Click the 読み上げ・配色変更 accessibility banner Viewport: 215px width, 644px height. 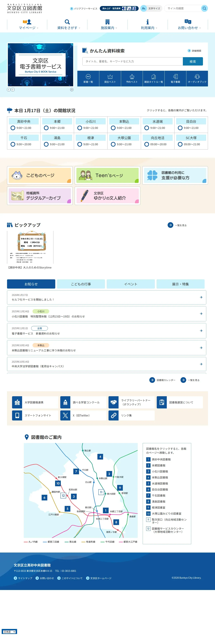click(119, 9)
